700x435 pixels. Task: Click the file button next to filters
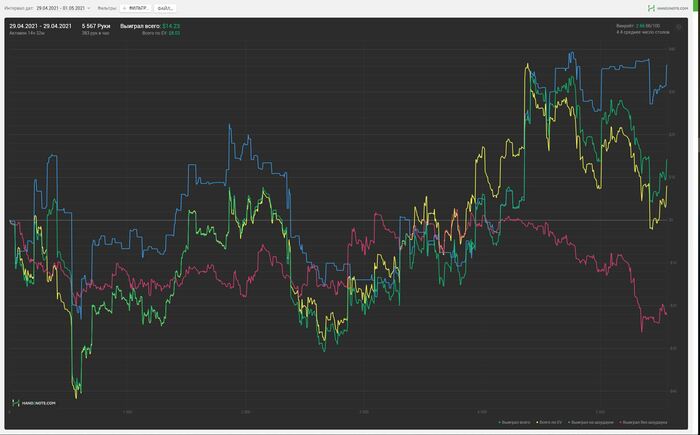165,8
